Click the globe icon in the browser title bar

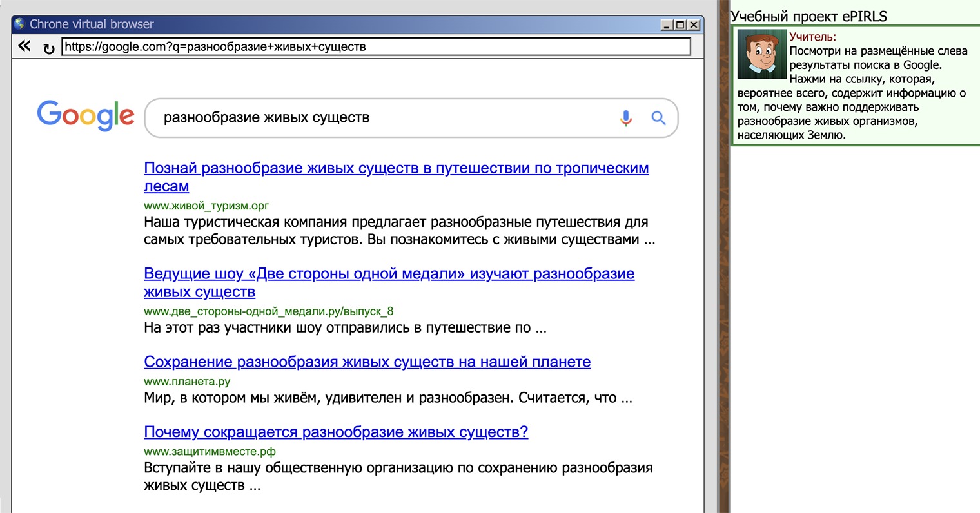pyautogui.click(x=20, y=24)
